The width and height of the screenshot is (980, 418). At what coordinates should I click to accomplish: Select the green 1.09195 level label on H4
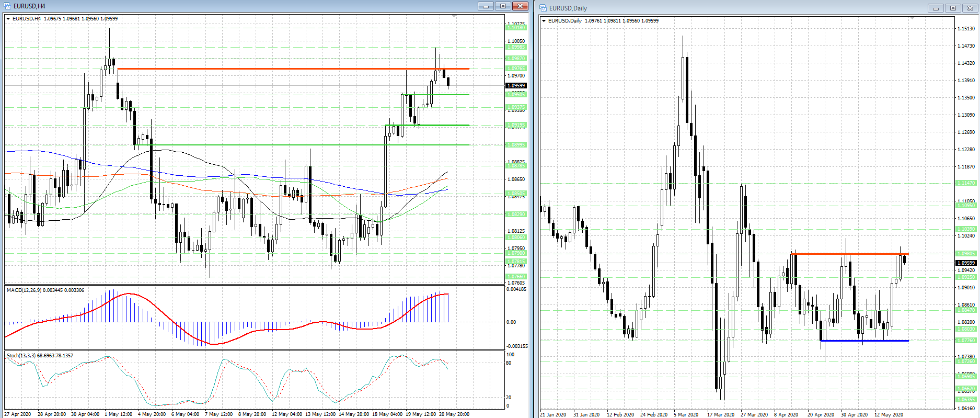click(516, 125)
